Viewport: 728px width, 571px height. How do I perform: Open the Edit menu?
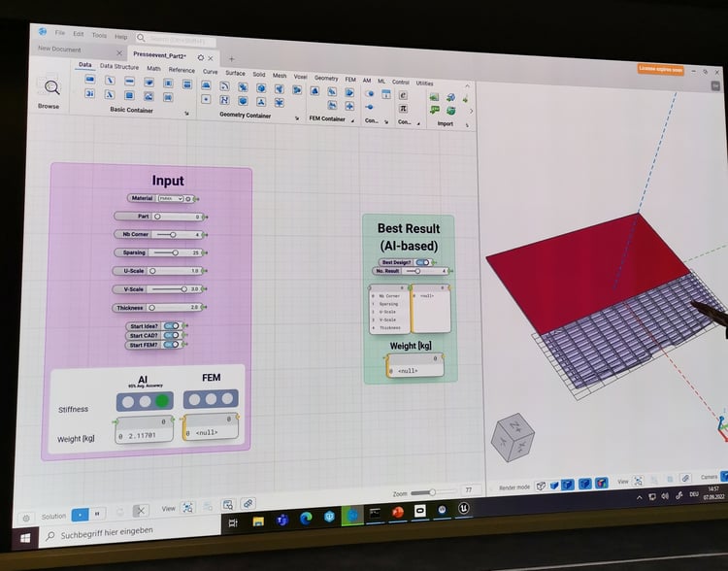79,34
